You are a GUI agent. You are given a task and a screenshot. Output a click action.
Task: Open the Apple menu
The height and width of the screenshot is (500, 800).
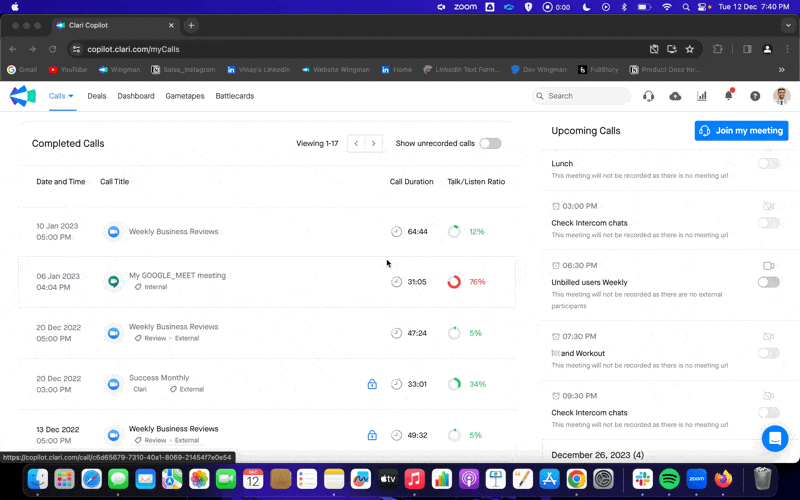pos(15,7)
